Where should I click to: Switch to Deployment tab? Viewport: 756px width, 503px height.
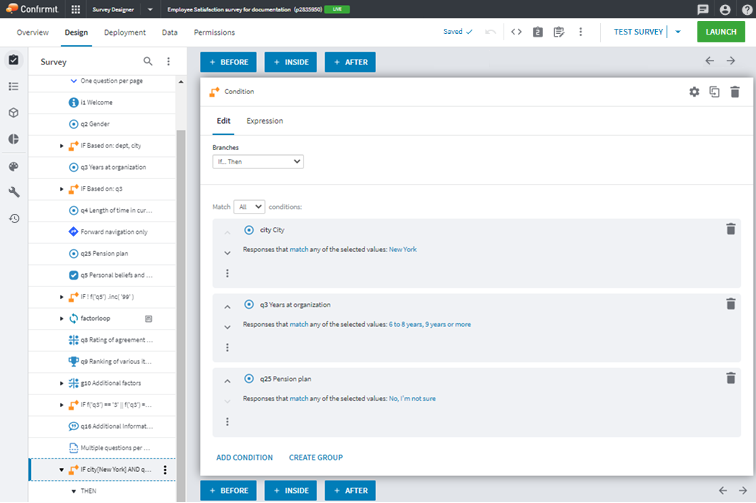pos(125,32)
